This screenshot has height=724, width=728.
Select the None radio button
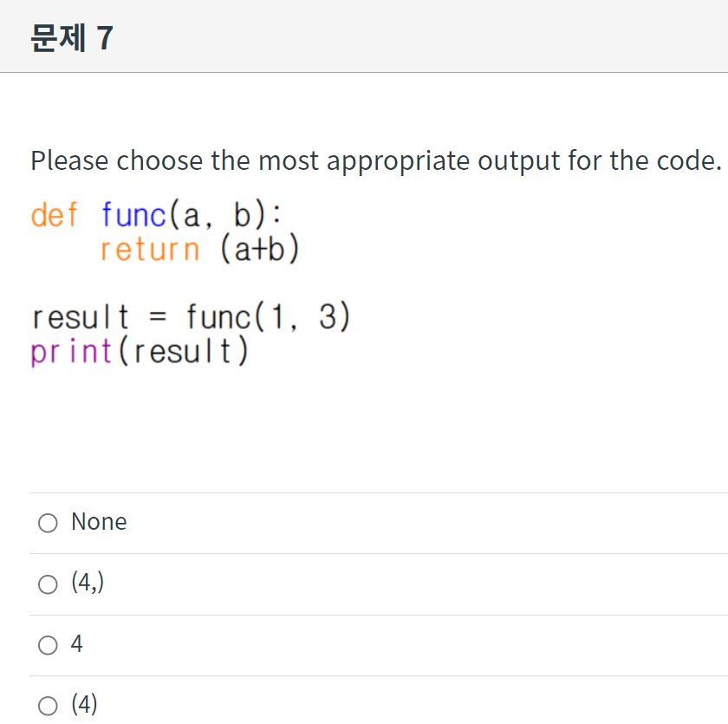[x=48, y=523]
